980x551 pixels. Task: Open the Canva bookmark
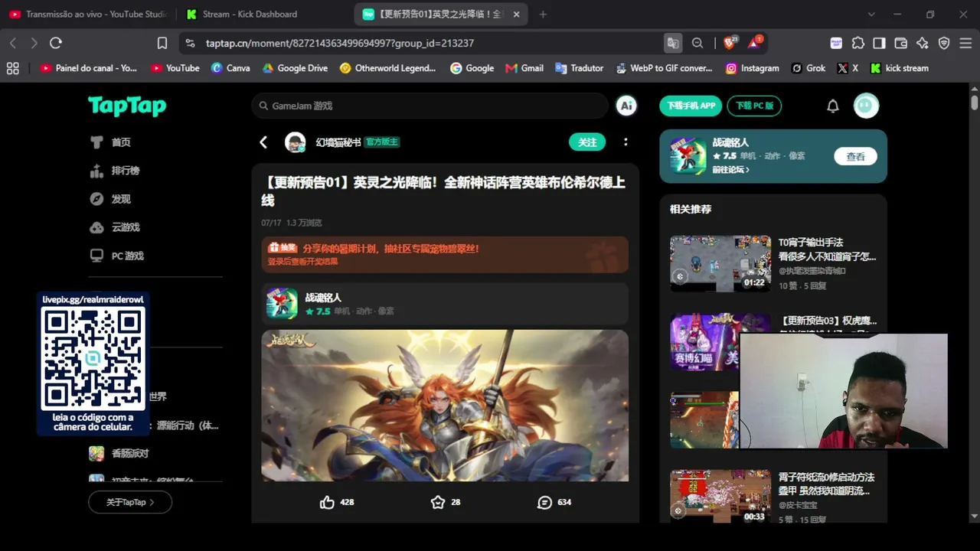(230, 68)
